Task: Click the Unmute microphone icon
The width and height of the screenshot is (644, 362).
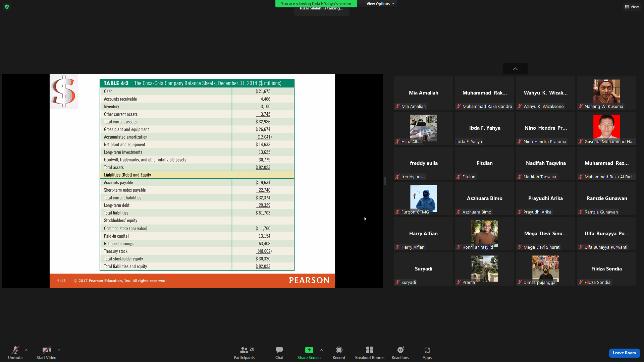Action: (15, 350)
